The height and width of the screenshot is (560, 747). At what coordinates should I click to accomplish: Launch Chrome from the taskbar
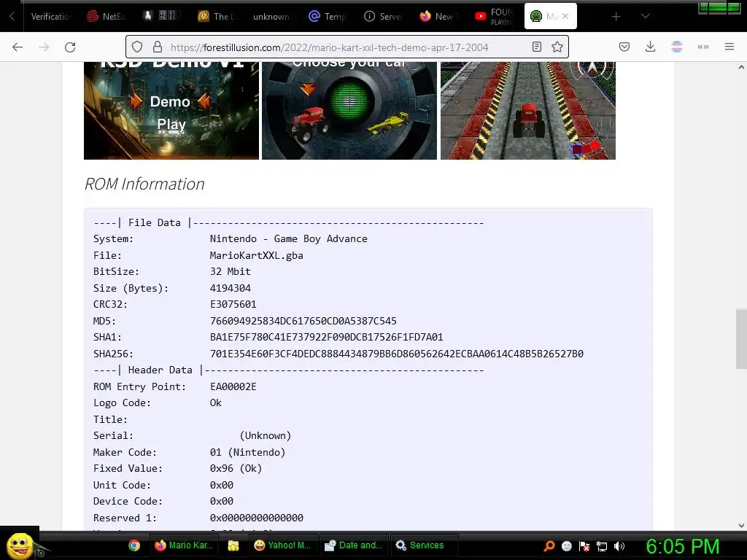coord(134,545)
